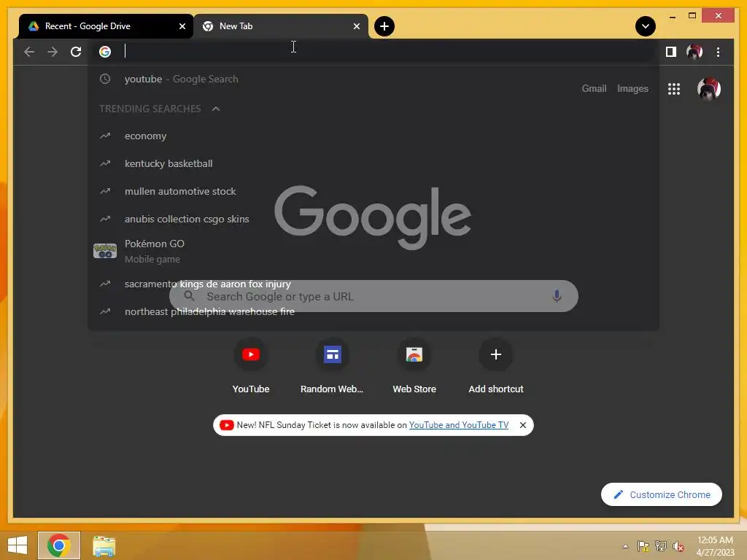Dismiss the NFL Sunday Ticket promo banner
This screenshot has width=747, height=560.
pos(522,425)
